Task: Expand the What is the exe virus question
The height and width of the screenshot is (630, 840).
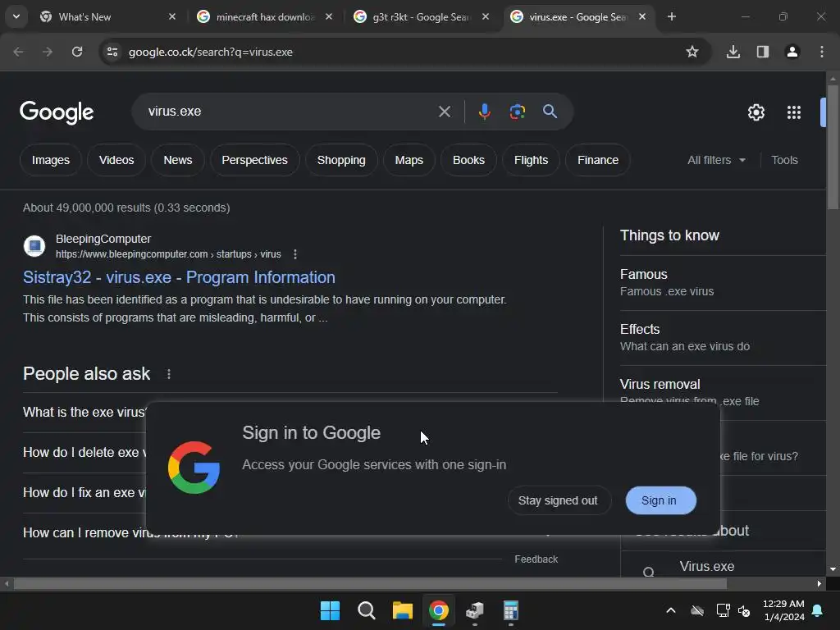Action: (x=84, y=413)
